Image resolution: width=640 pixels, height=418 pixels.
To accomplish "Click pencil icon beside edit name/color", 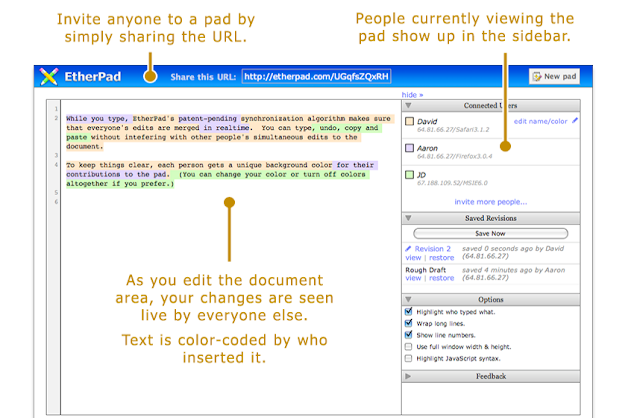I will point(575,120).
